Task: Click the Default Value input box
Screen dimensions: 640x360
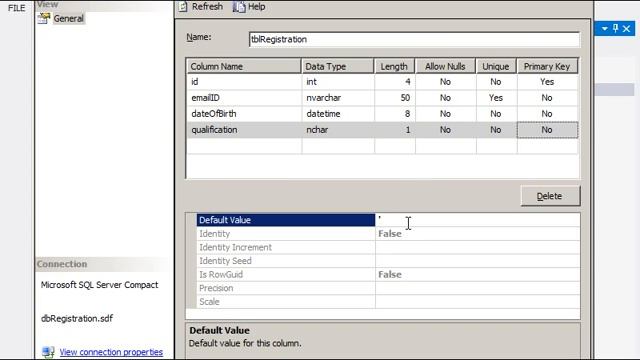Action: pos(477,220)
